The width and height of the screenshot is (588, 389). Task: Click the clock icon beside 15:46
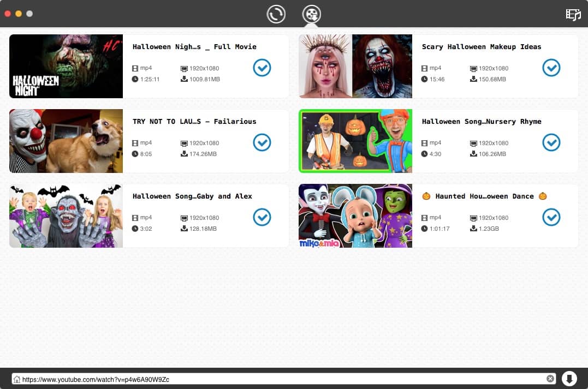pos(424,79)
